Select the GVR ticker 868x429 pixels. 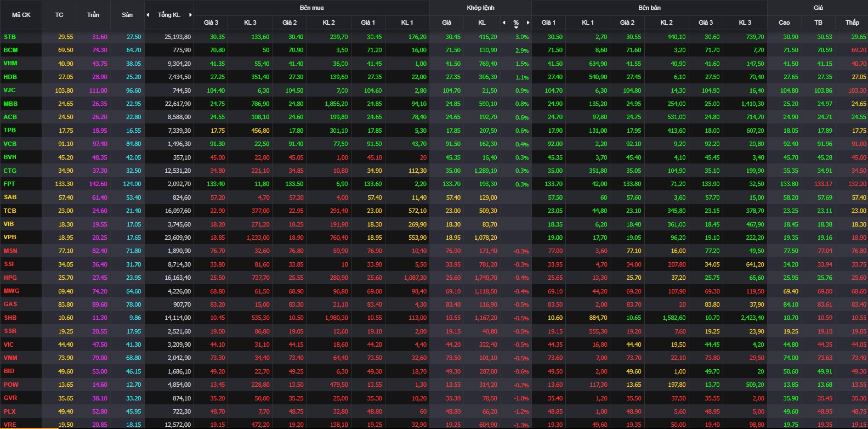point(10,398)
